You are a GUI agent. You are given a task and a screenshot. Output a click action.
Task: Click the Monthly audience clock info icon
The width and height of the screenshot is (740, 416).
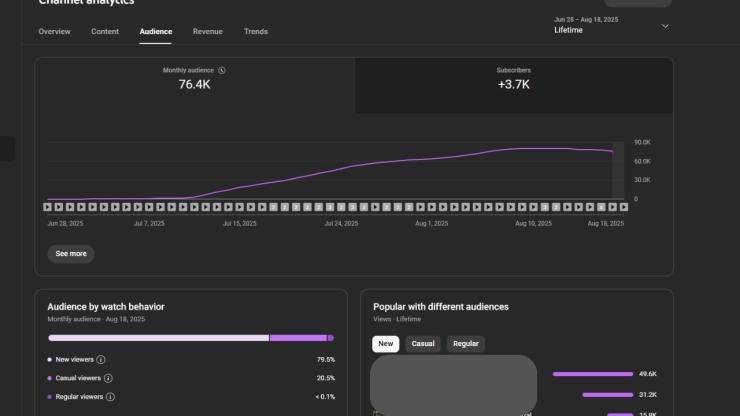point(222,70)
